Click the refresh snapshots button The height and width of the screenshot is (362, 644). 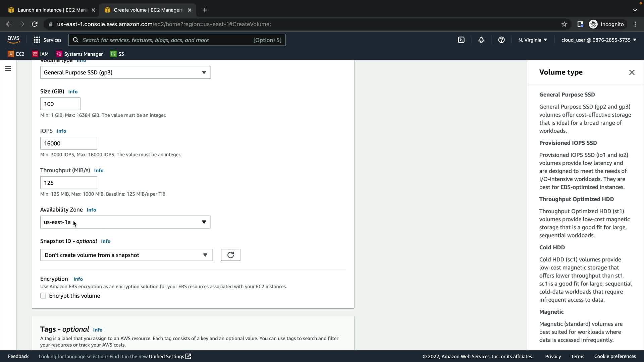pyautogui.click(x=230, y=255)
